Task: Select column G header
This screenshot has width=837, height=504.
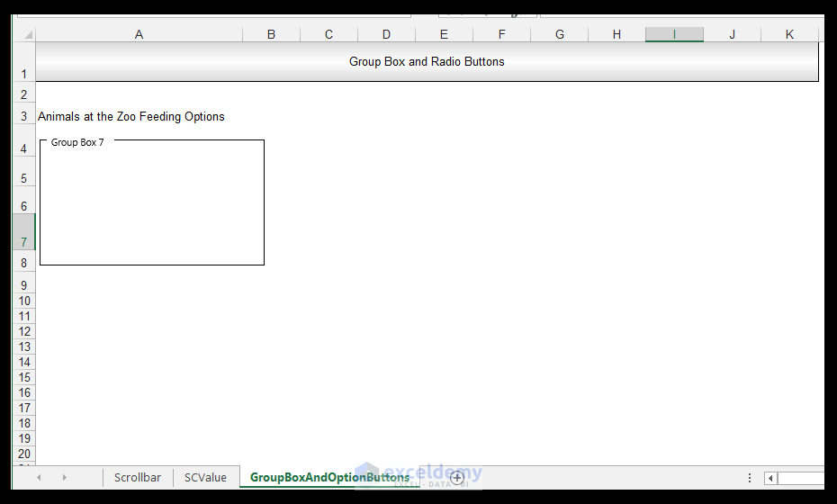Action: tap(560, 35)
